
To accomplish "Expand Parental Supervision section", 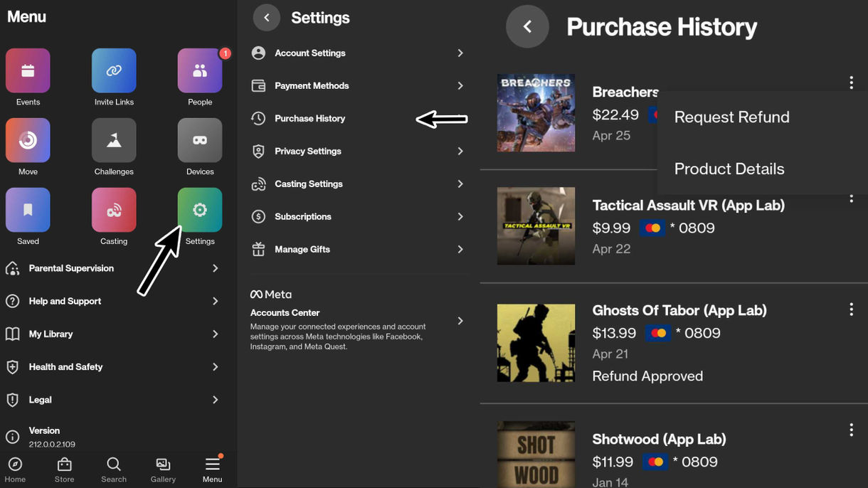I will coord(215,268).
